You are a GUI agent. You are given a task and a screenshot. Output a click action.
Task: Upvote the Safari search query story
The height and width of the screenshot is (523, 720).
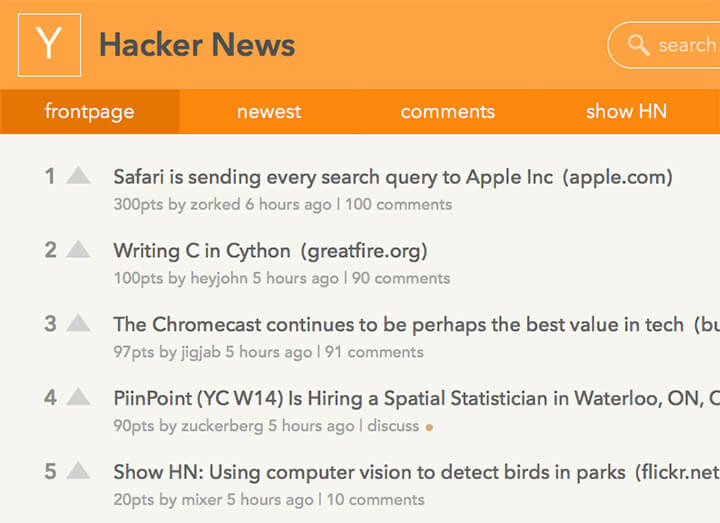coord(78,177)
